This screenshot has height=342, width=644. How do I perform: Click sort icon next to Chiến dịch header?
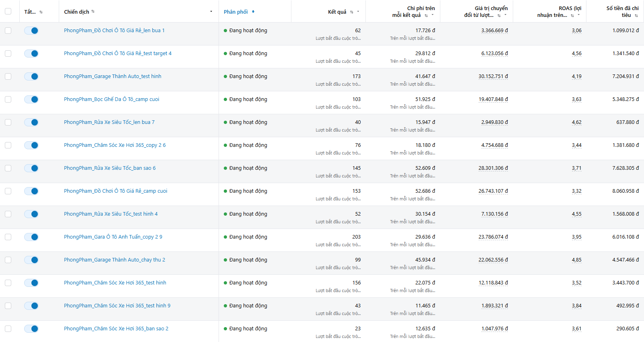[x=93, y=11]
